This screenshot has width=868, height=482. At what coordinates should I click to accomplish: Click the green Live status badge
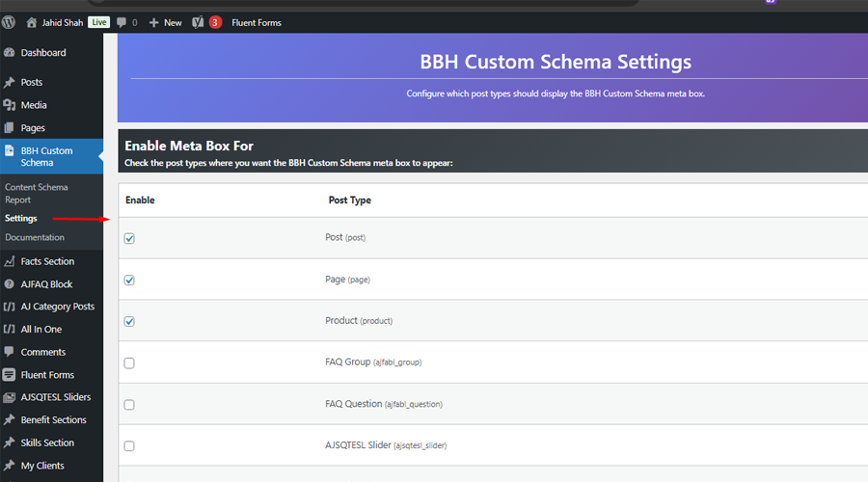[99, 23]
